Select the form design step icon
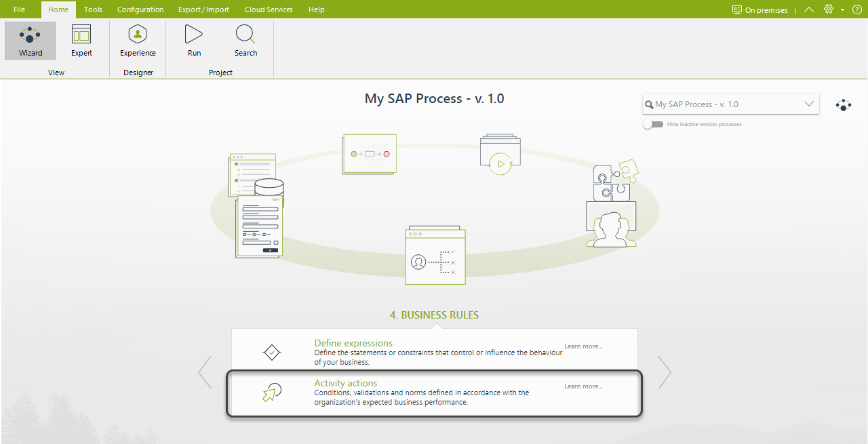Image resolution: width=868 pixels, height=444 pixels. pos(259,226)
